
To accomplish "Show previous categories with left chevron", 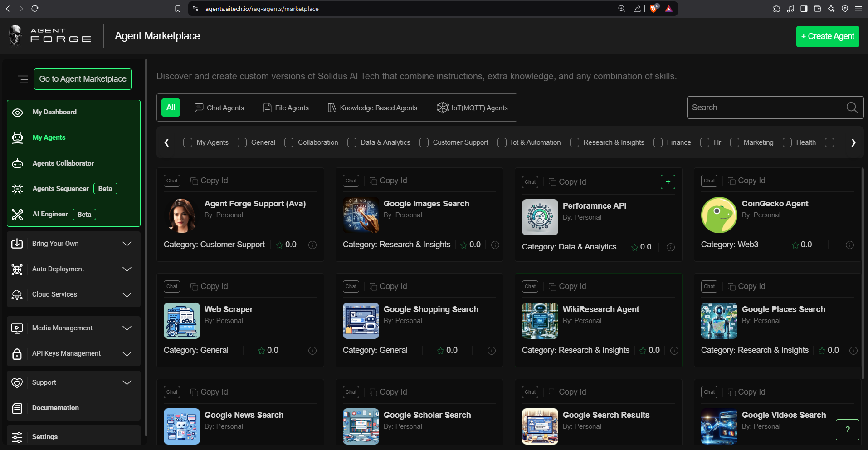I will (166, 142).
